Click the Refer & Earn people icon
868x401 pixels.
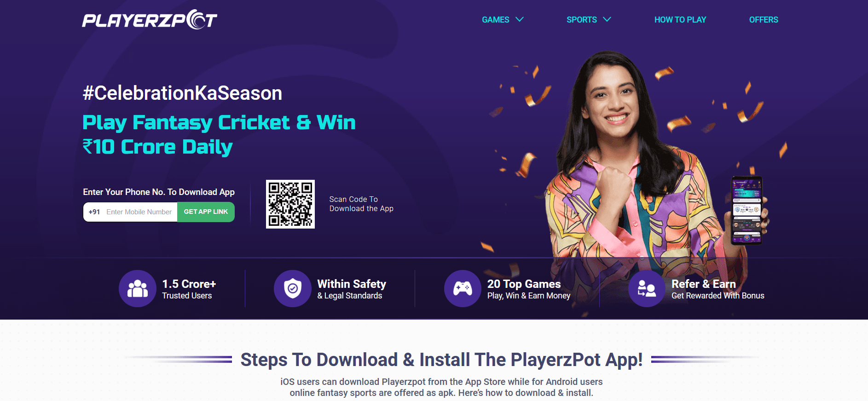pyautogui.click(x=647, y=288)
